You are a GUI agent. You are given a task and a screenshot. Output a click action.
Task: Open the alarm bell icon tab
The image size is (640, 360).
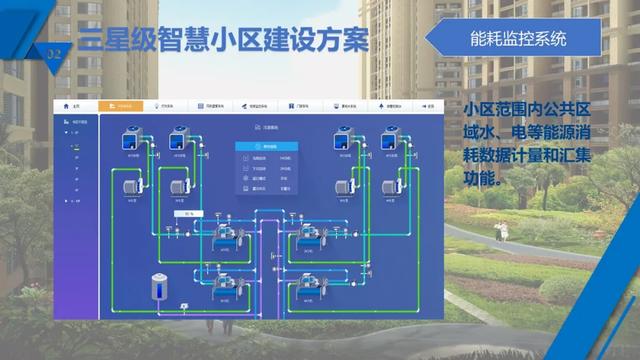[390, 106]
